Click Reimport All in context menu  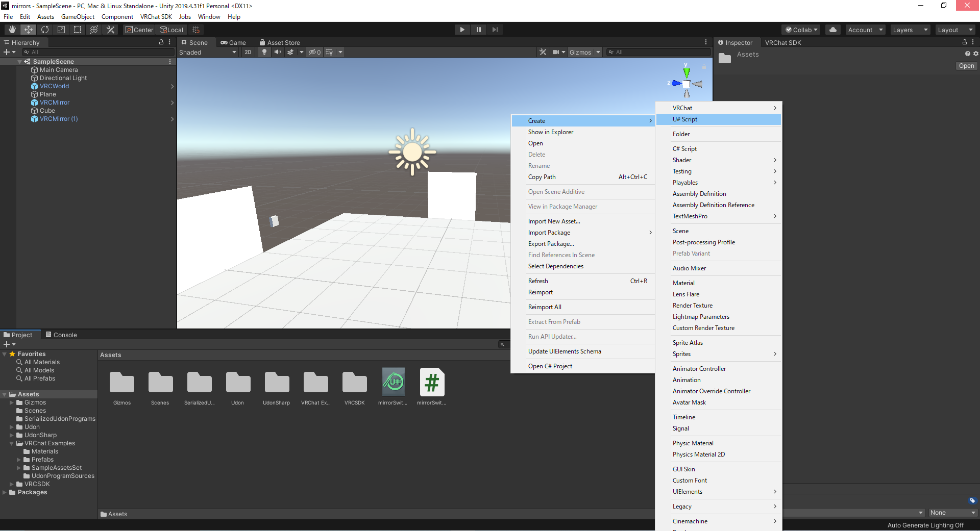click(583, 307)
